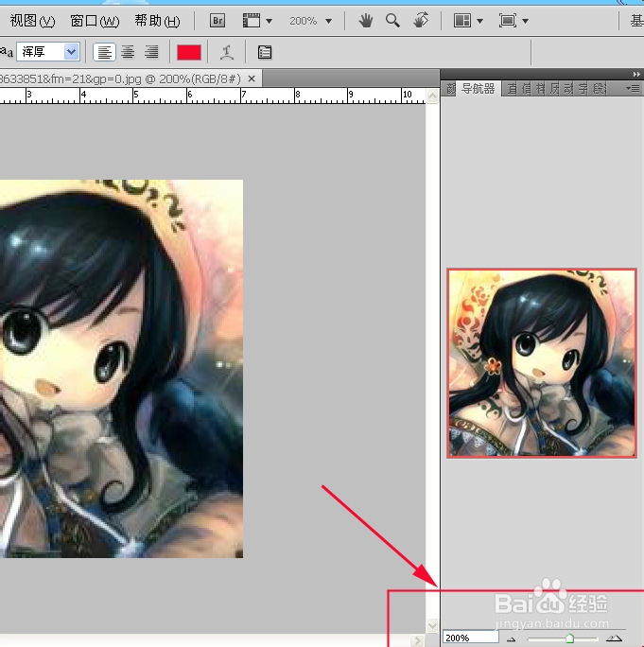Align text left
The image size is (644, 647).
click(104, 52)
